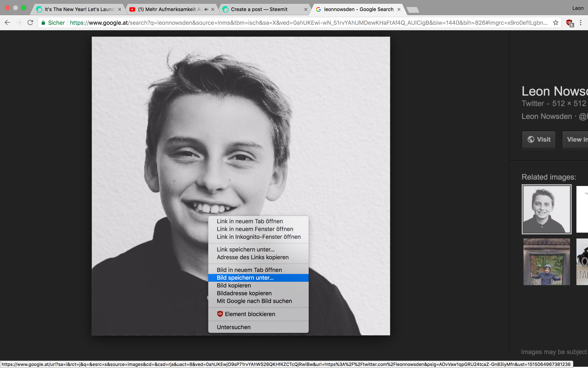Click 'Sicher' site security label
This screenshot has height=368, width=588.
(x=56, y=23)
